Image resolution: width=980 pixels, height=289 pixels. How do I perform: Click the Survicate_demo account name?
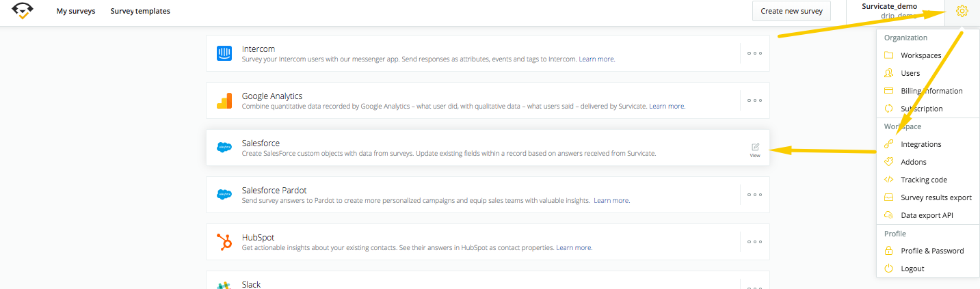click(889, 6)
